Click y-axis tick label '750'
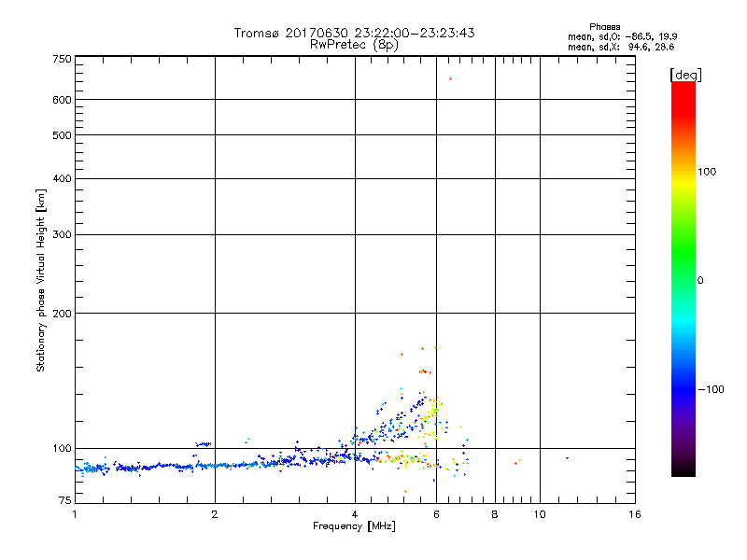The image size is (747, 560). pyautogui.click(x=62, y=59)
